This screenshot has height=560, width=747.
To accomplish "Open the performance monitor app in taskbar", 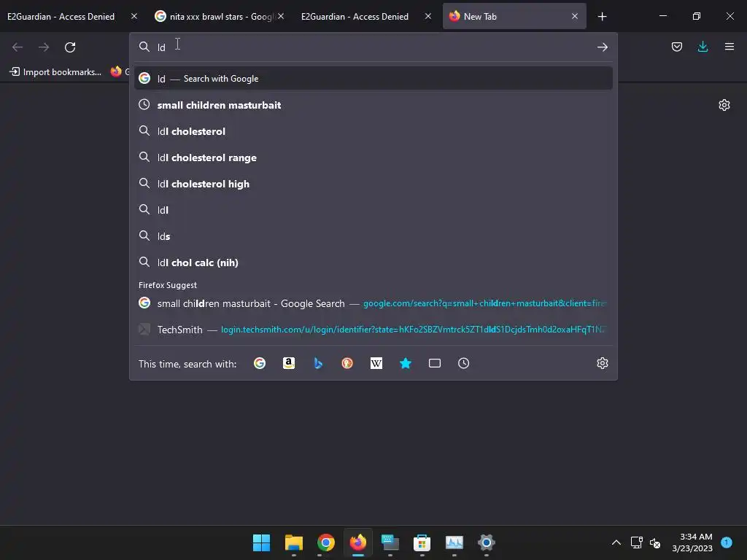I will coord(454,542).
